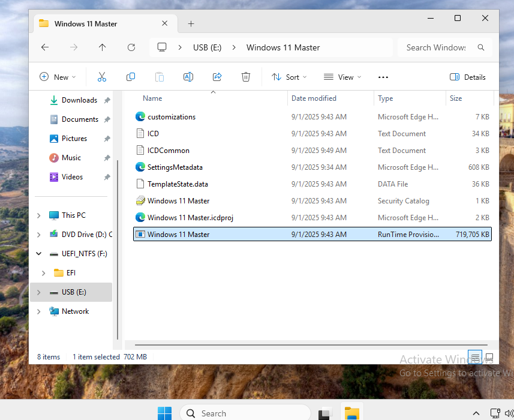Click the Delete trash icon
Screen dimensions: 514x420
click(x=246, y=77)
